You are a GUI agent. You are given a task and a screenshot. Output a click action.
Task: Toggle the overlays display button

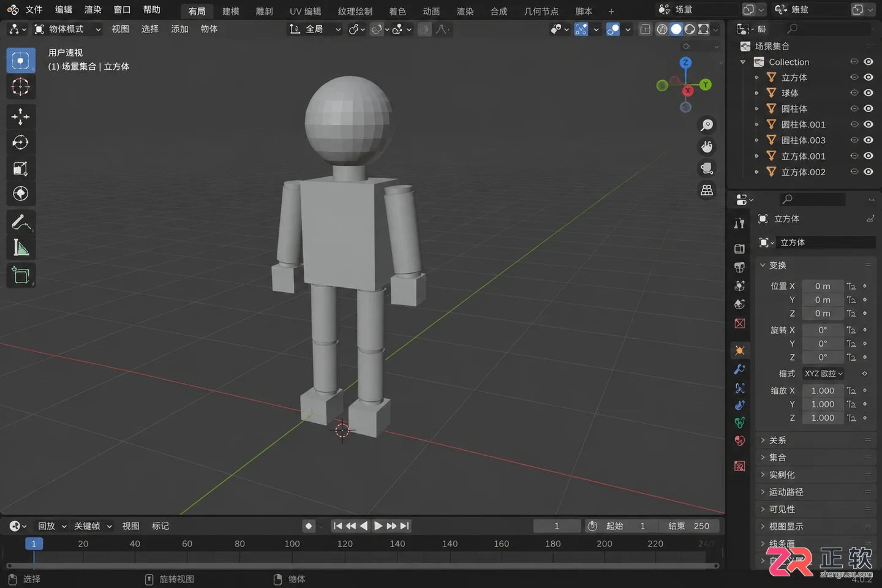612,29
